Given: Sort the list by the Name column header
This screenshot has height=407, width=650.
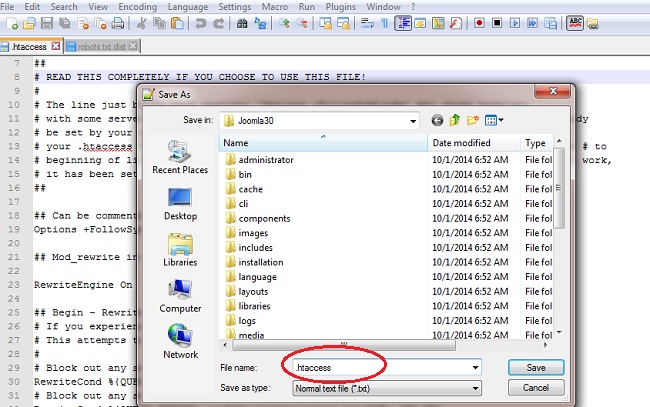Looking at the screenshot, I should (x=323, y=143).
